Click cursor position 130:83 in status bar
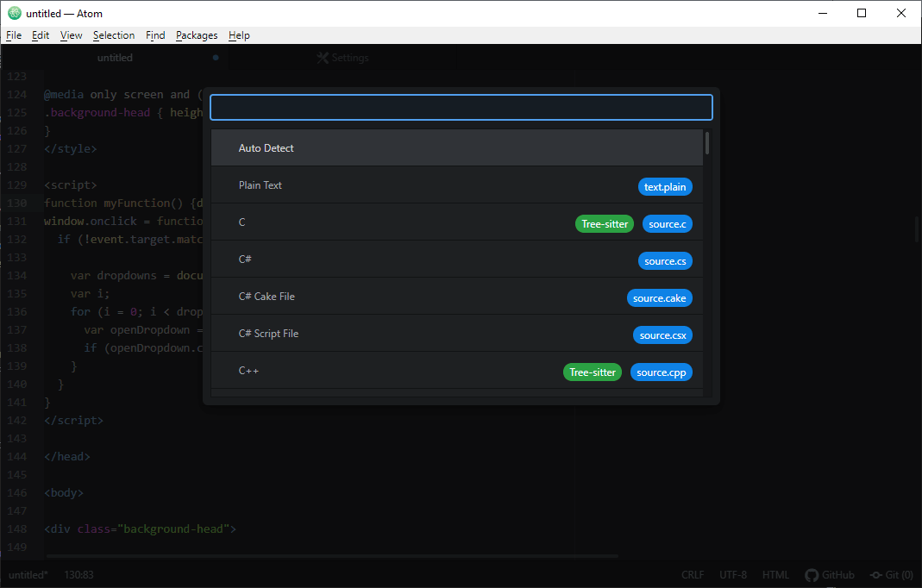The image size is (922, 588). pos(78,575)
